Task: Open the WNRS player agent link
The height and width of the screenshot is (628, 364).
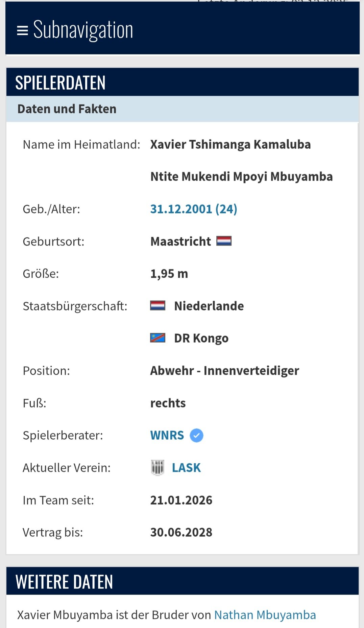Action: (x=167, y=435)
